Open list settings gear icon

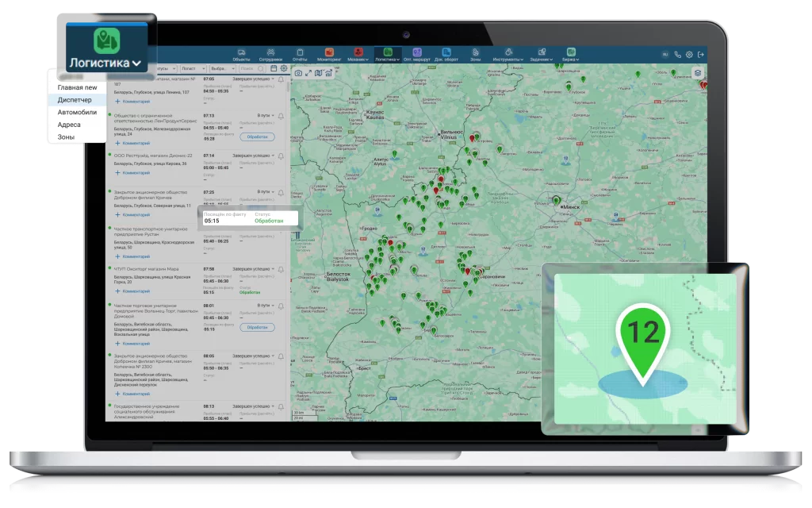pos(284,69)
